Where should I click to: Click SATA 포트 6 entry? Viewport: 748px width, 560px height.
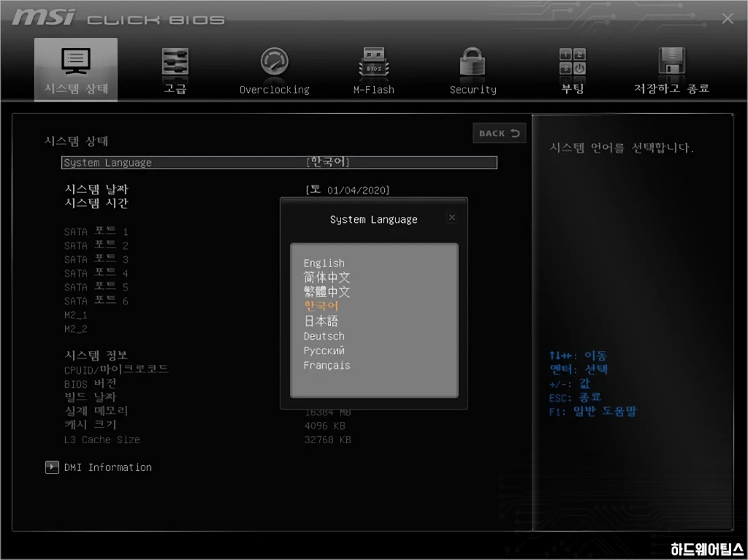96,301
